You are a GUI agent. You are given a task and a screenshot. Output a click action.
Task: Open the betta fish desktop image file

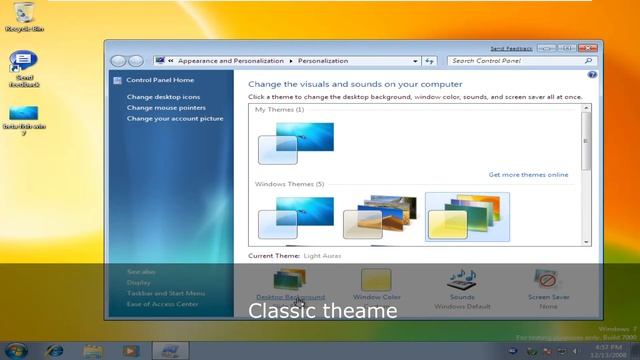click(x=24, y=120)
